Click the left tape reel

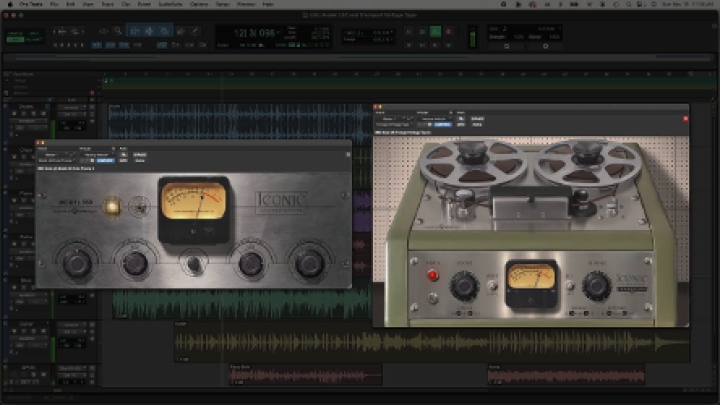coord(473,163)
